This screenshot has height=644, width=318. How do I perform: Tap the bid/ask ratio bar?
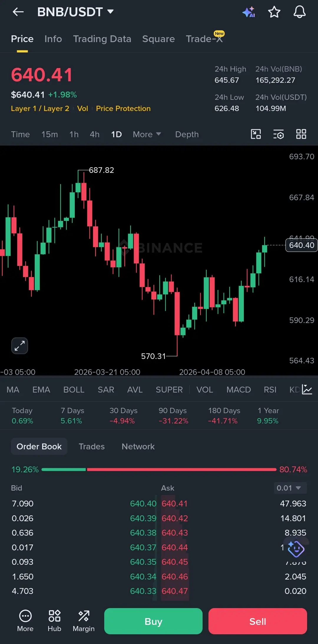(x=159, y=469)
